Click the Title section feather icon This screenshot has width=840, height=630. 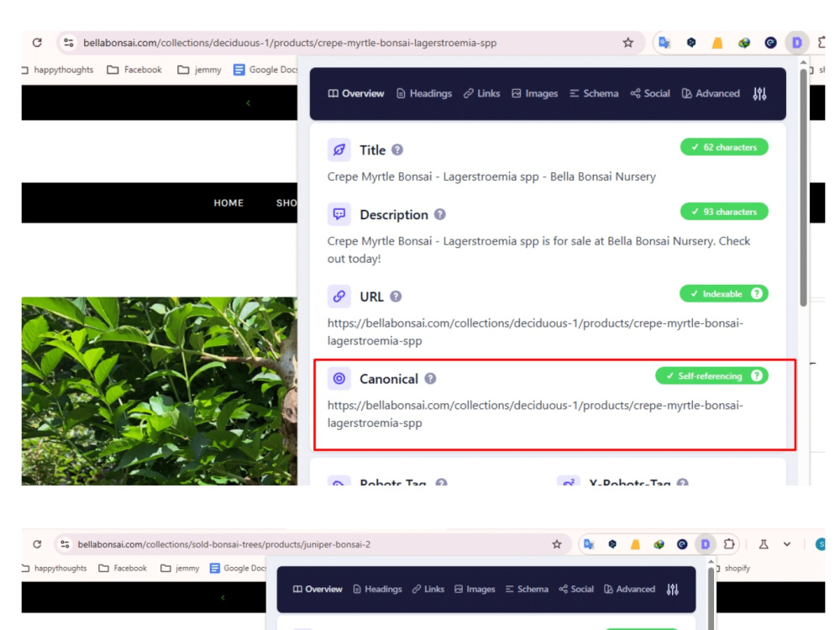click(x=339, y=150)
